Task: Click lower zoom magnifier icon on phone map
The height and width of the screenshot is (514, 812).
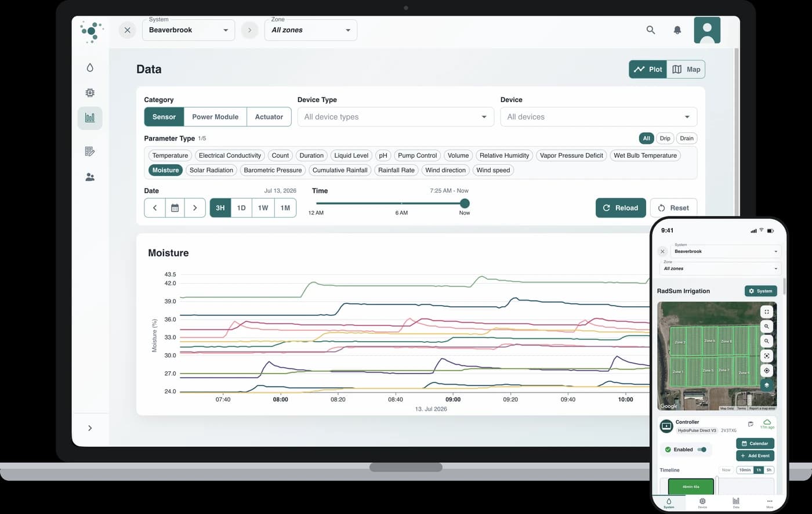Action: pos(766,341)
